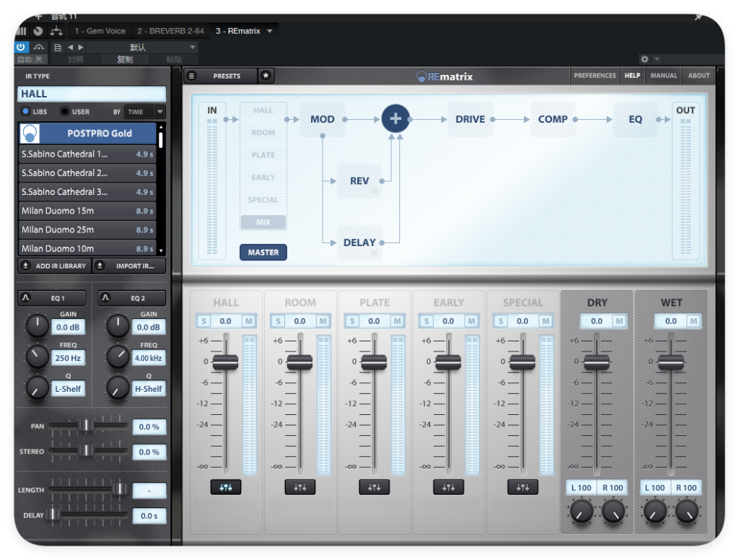Image resolution: width=739 pixels, height=560 pixels.
Task: Click the HALL IR type field
Action: [x=92, y=94]
